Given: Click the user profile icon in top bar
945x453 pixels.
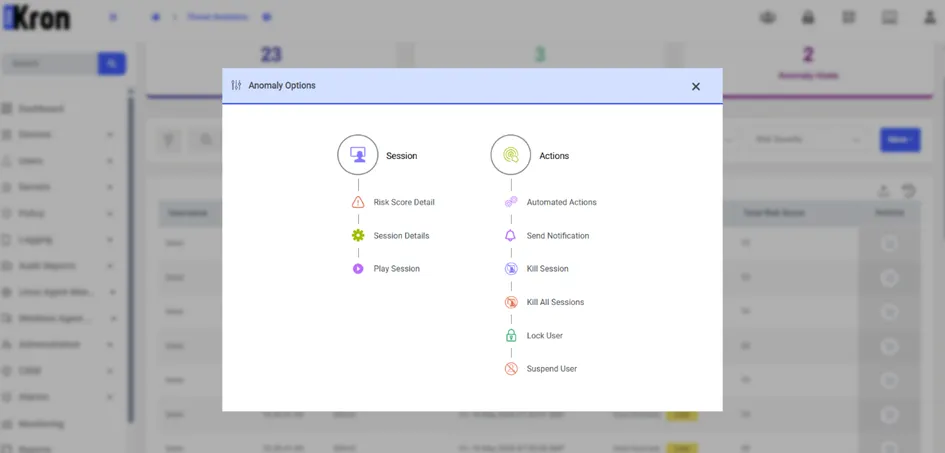Looking at the screenshot, I should 930,18.
